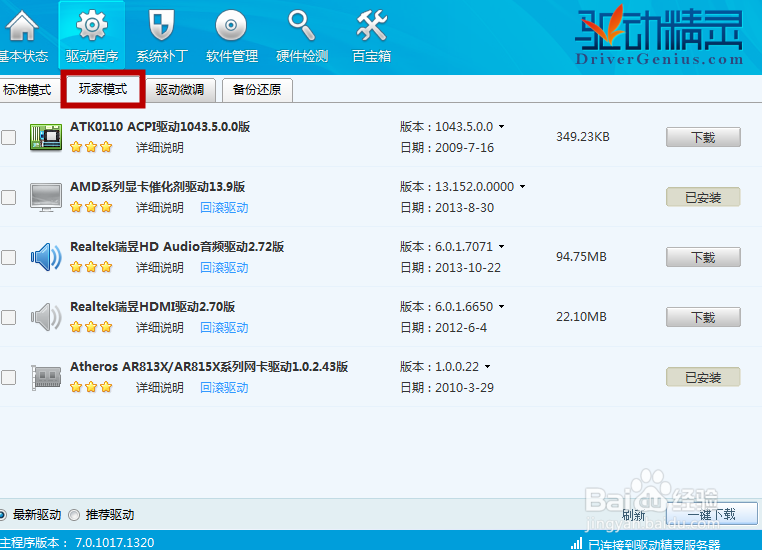Click the 349.23KB file size text
The width and height of the screenshot is (762, 550).
click(x=583, y=137)
